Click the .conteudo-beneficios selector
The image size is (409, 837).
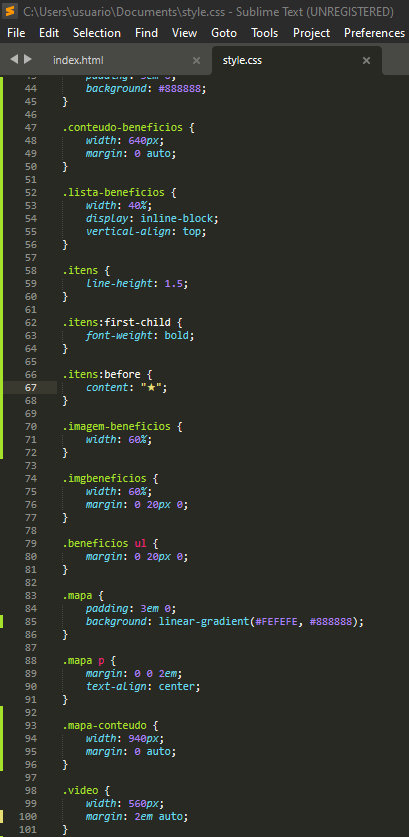click(x=123, y=128)
